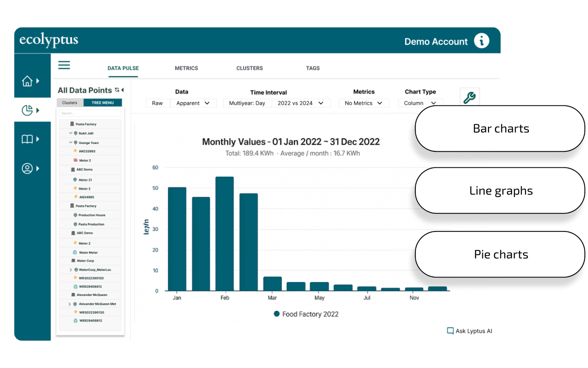Switch to the Clusters view toggle

coord(70,103)
